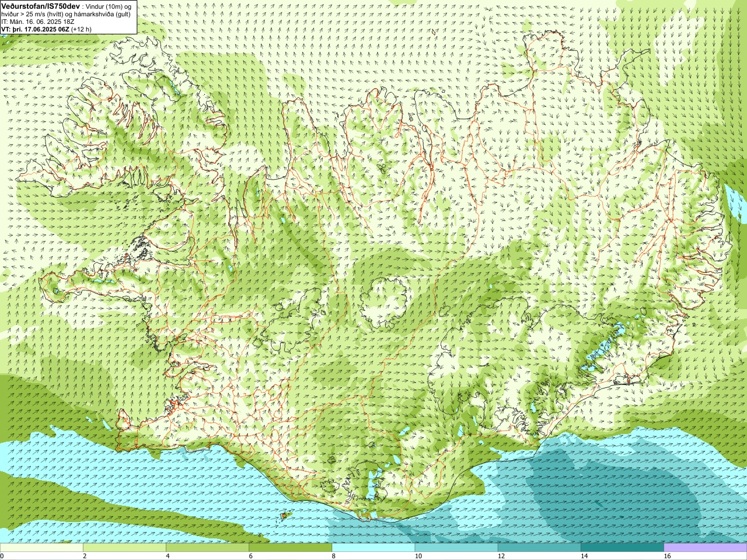Click the 'VT: þri. 17.06.2025 06Z' line

click(x=35, y=29)
